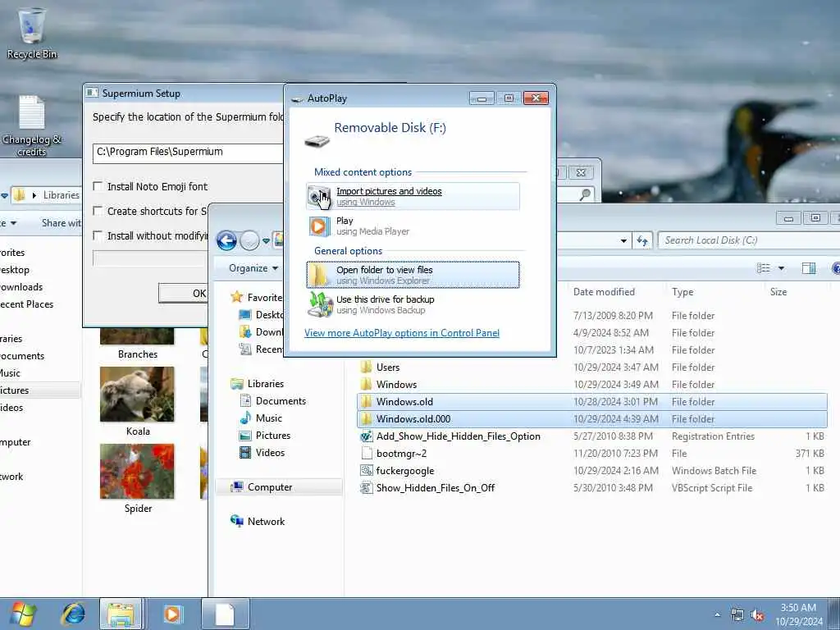The image size is (840, 630).
Task: Sort by Size column header
Action: click(x=778, y=292)
